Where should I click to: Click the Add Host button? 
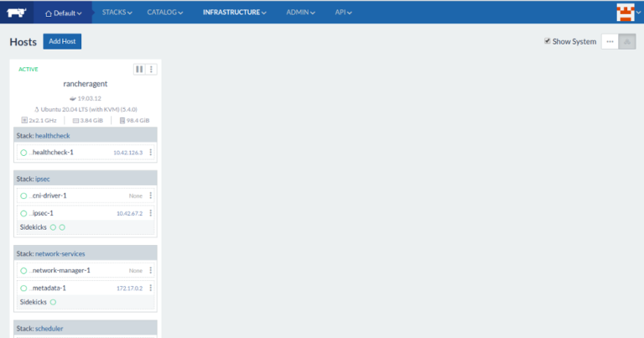click(62, 41)
